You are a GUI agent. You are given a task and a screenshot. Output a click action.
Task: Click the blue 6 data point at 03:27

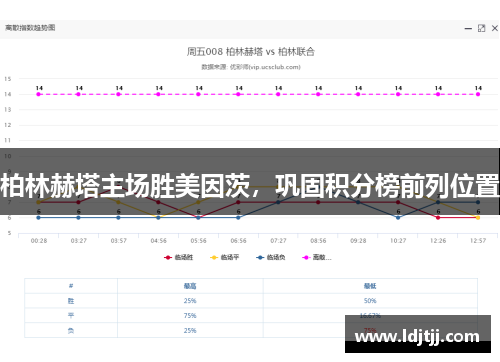[78, 218]
